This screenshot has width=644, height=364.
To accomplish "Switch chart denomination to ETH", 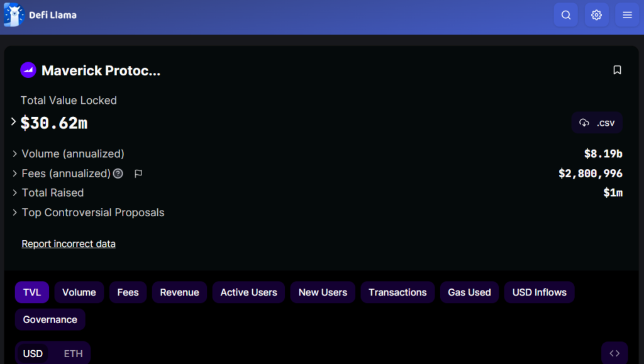I will [73, 353].
